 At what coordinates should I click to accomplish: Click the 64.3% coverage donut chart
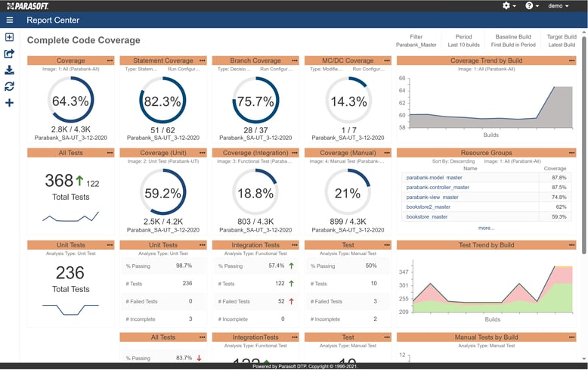(x=70, y=100)
